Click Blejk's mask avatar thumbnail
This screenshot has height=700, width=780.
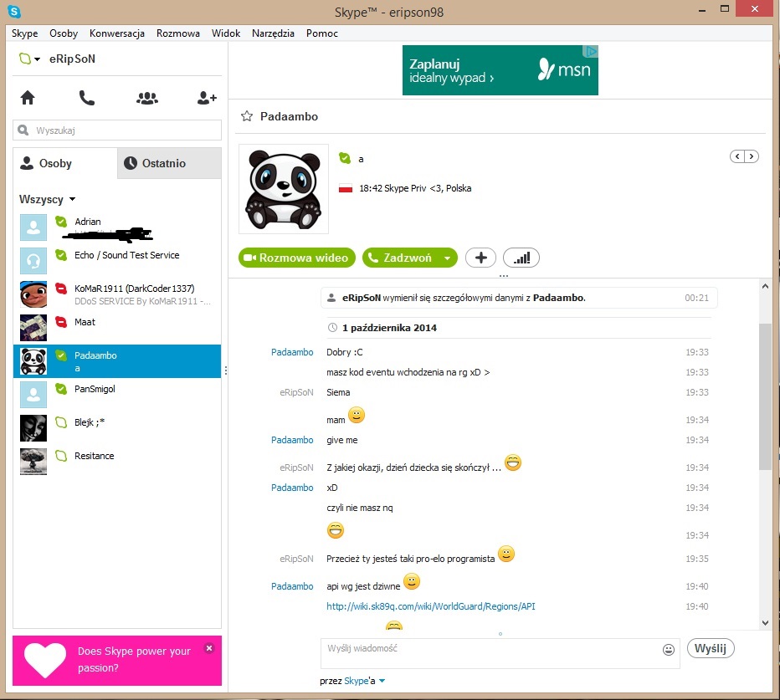33,428
